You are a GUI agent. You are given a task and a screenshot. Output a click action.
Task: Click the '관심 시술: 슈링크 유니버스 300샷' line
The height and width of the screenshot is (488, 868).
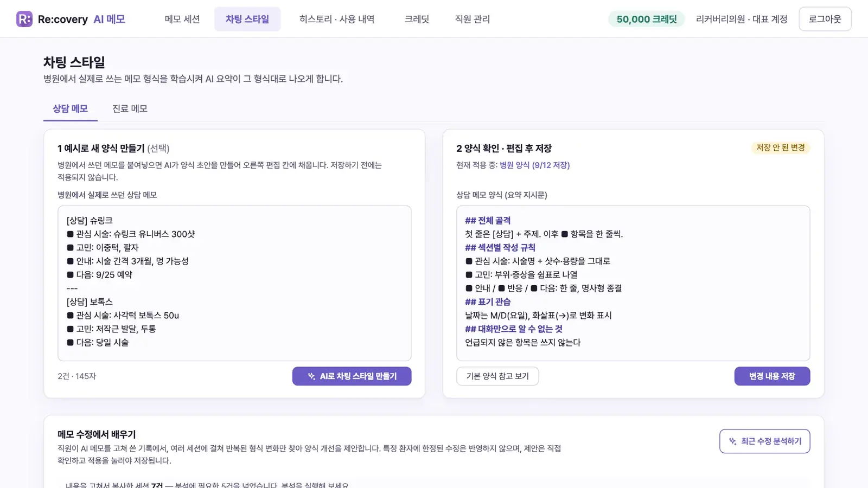131,234
